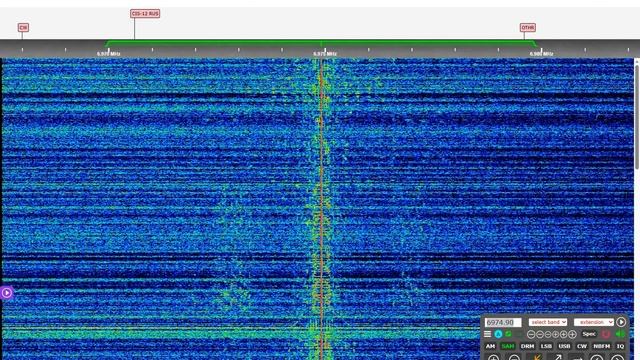Viewport: 640px width, 360px height.
Task: Click the CW station label
Action: [23, 27]
